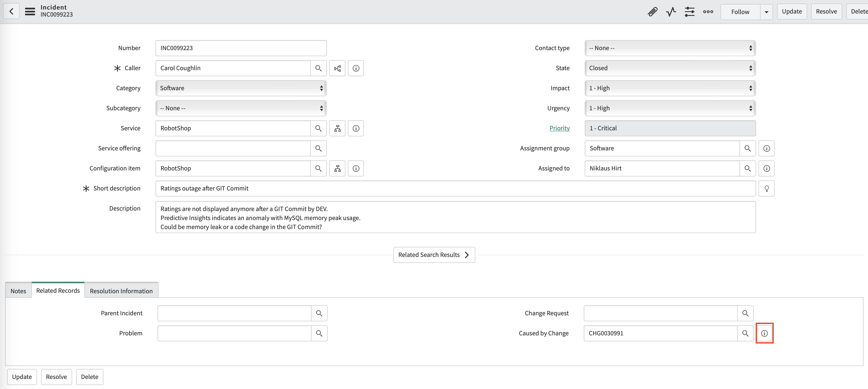Image resolution: width=868 pixels, height=389 pixels.
Task: Open the State dropdown showing Closed
Action: [x=670, y=68]
